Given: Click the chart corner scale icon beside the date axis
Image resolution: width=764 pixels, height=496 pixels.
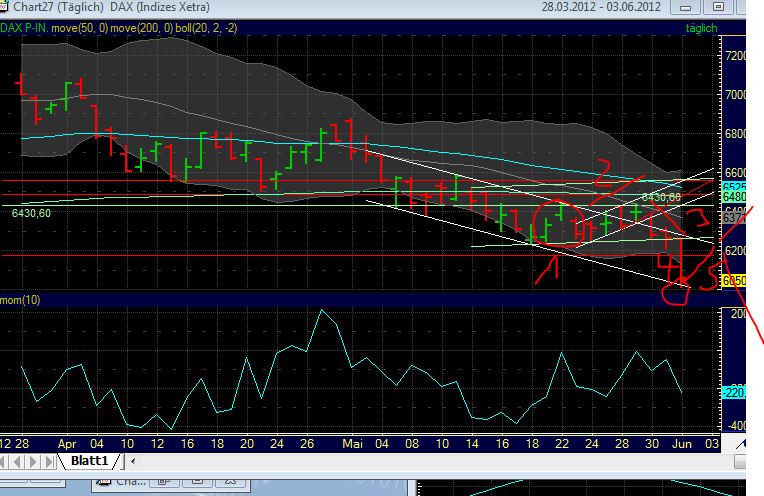Looking at the screenshot, I should (740, 443).
